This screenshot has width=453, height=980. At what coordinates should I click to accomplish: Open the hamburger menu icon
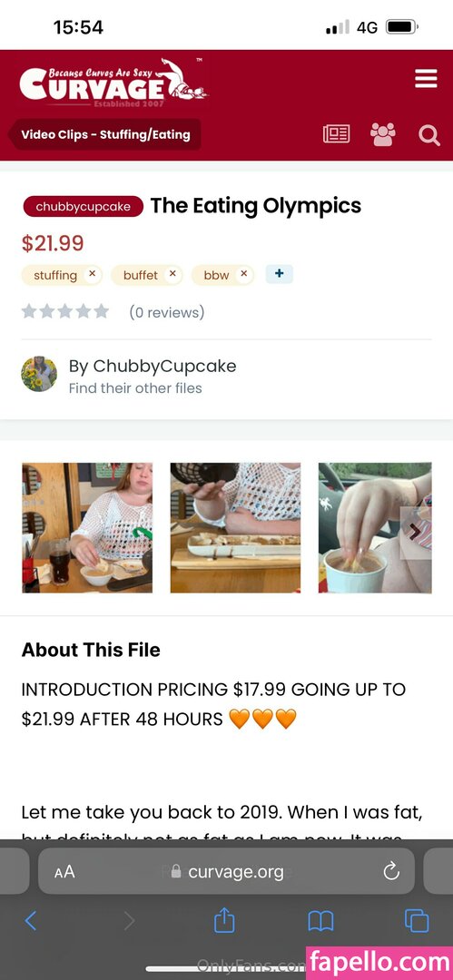426,79
